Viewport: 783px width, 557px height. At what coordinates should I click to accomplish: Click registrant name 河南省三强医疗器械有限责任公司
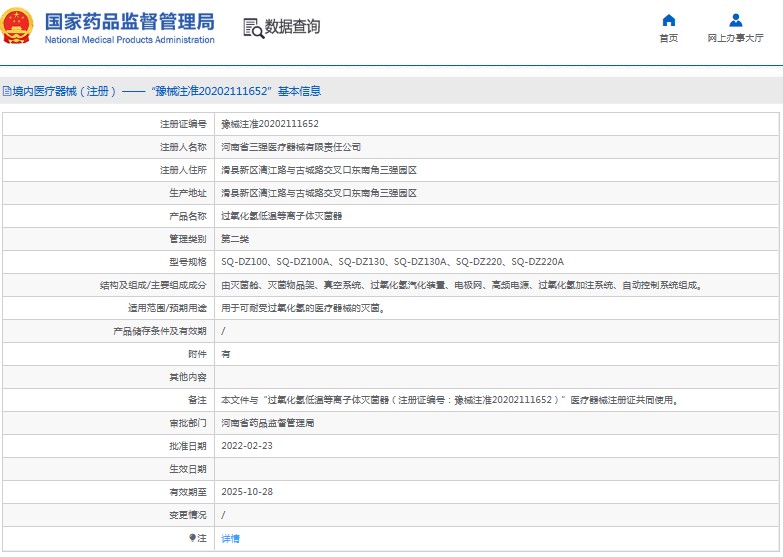coord(291,147)
